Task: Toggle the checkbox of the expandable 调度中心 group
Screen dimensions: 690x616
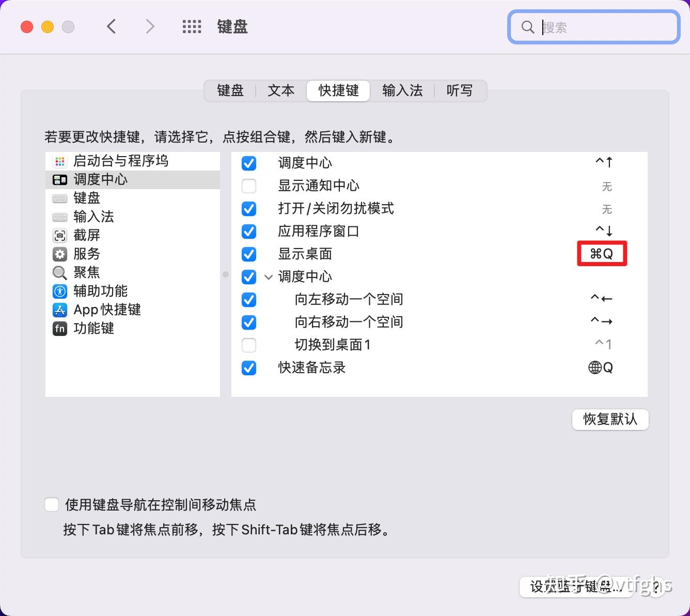Action: [249, 277]
